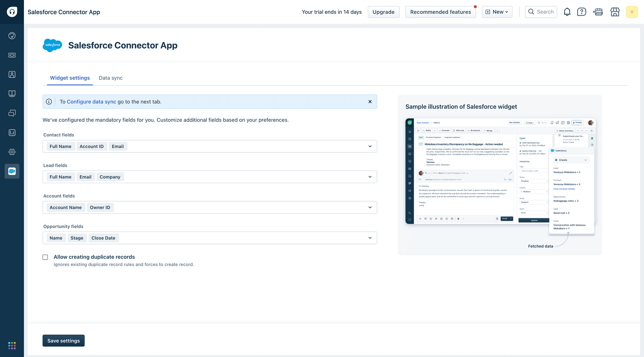Click the sample Salesforce widget illustration
Image resolution: width=644 pixels, height=357 pixels.
[x=500, y=176]
